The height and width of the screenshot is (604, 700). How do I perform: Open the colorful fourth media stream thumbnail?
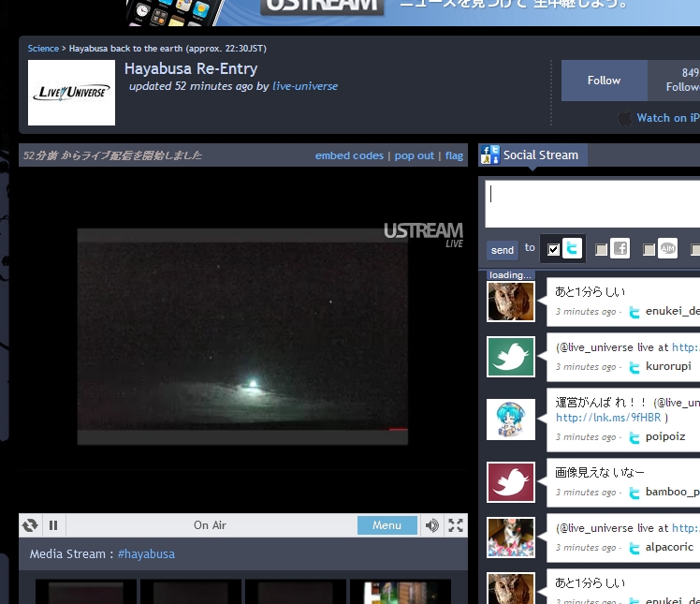[401, 592]
